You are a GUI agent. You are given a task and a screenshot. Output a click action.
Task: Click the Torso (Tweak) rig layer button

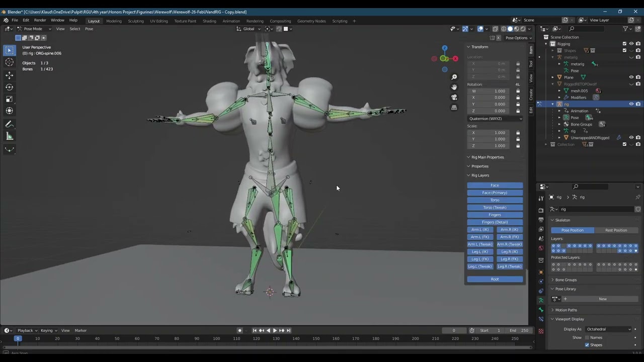point(495,208)
